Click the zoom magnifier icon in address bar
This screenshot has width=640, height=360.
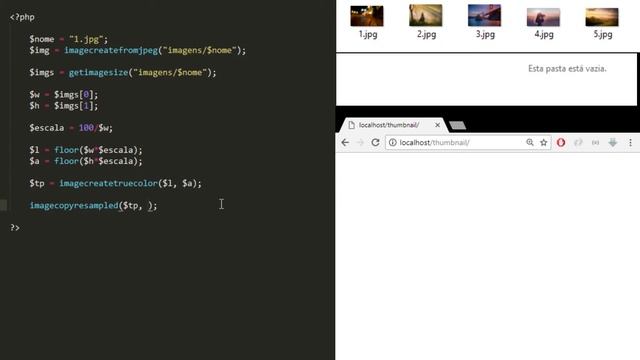[530, 142]
